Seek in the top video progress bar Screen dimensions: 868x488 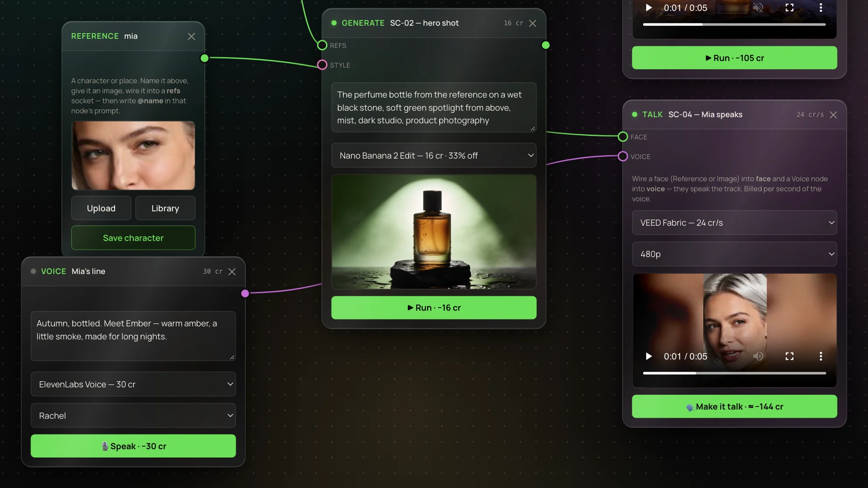pyautogui.click(x=734, y=24)
